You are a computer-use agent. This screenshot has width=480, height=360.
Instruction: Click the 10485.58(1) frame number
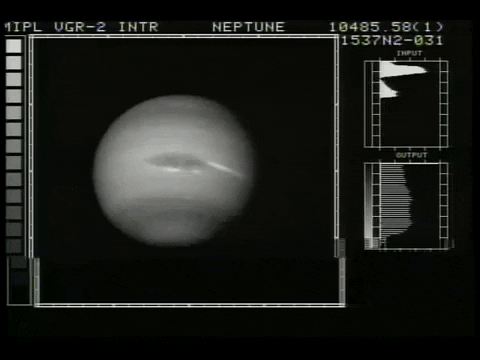point(386,27)
